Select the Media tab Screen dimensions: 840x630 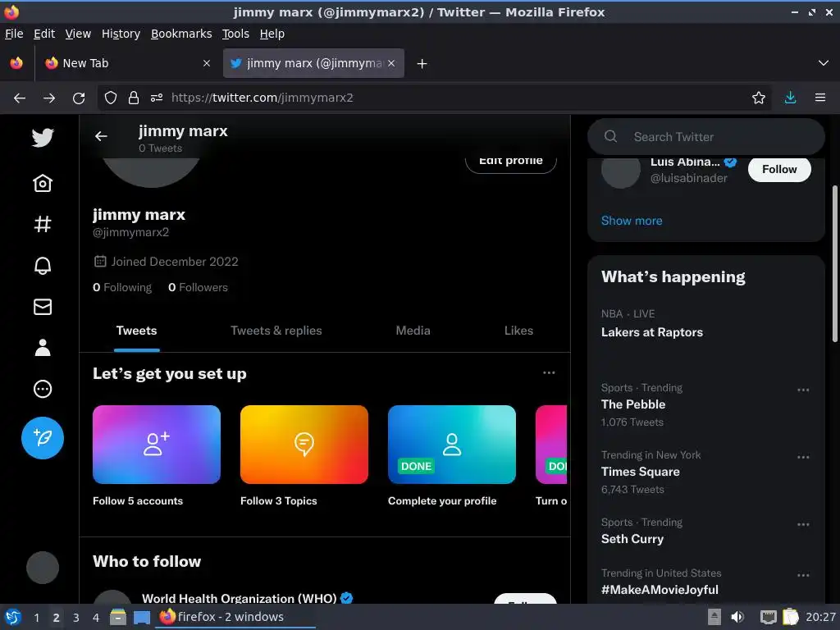413,331
